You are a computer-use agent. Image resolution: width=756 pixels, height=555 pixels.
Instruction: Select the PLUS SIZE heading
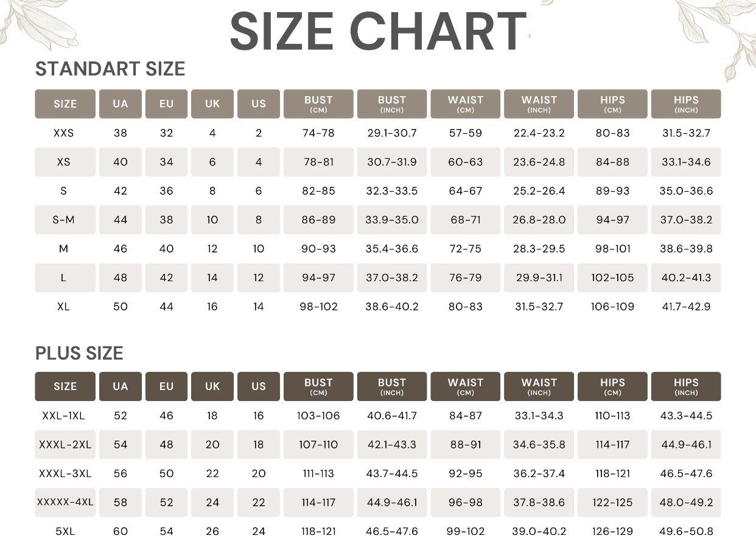(x=79, y=353)
